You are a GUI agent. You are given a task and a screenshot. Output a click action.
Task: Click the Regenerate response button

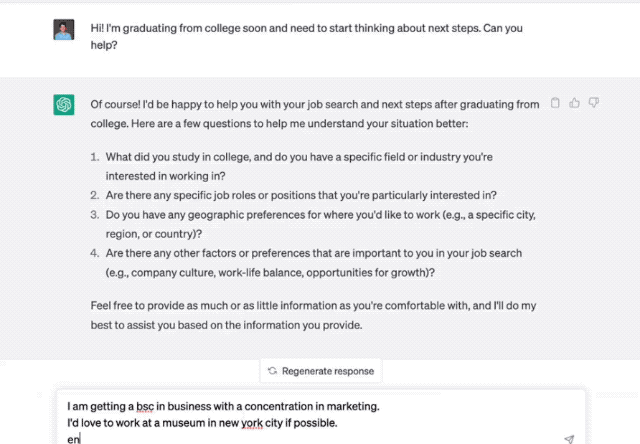point(321,371)
